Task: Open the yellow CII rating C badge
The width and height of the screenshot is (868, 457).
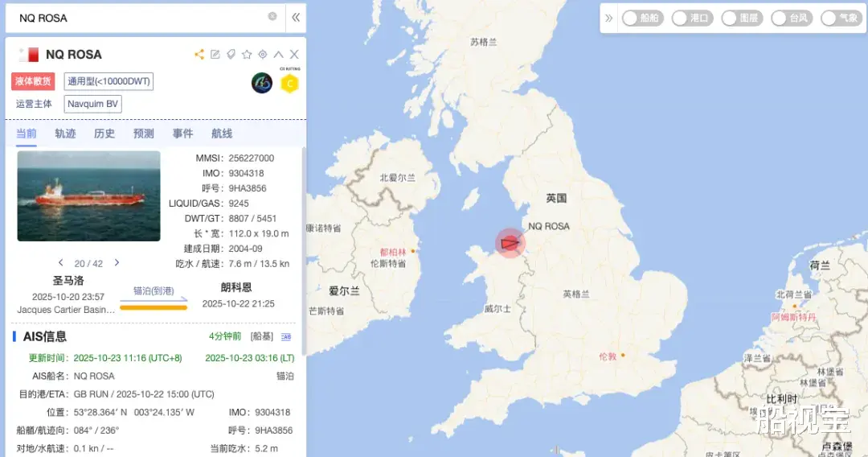Action: 289,83
